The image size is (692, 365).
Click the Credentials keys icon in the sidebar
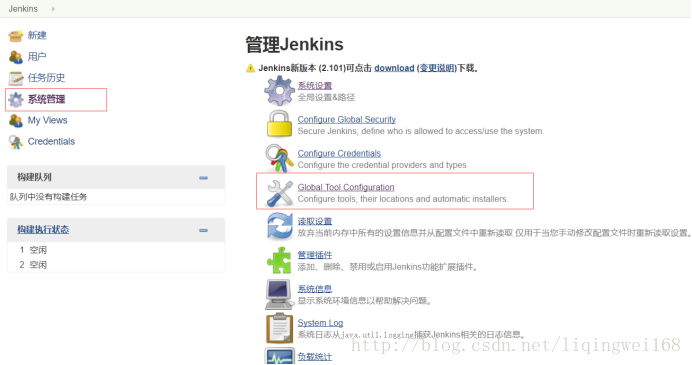tap(16, 142)
